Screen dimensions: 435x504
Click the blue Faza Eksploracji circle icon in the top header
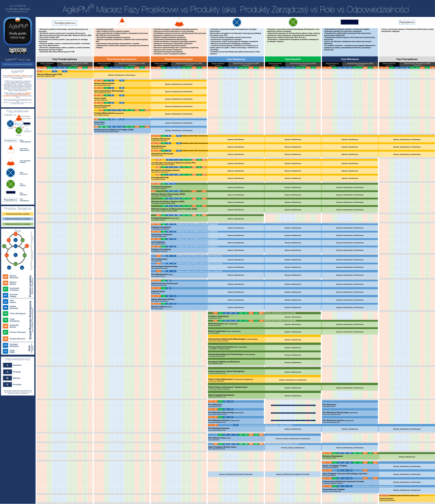(x=237, y=22)
